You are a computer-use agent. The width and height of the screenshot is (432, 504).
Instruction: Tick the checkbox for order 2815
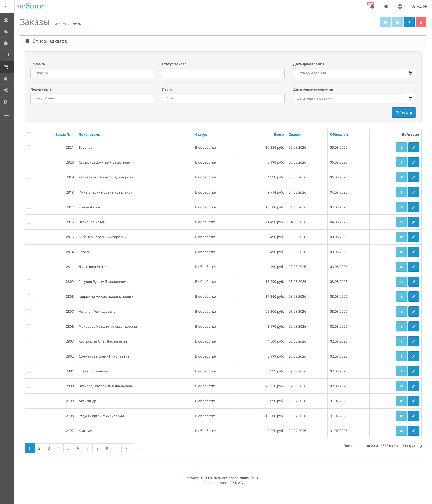point(29,237)
